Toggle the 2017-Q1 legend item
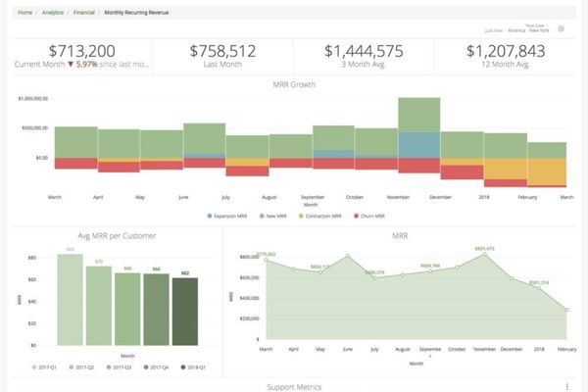The image size is (588, 392). pos(44,367)
